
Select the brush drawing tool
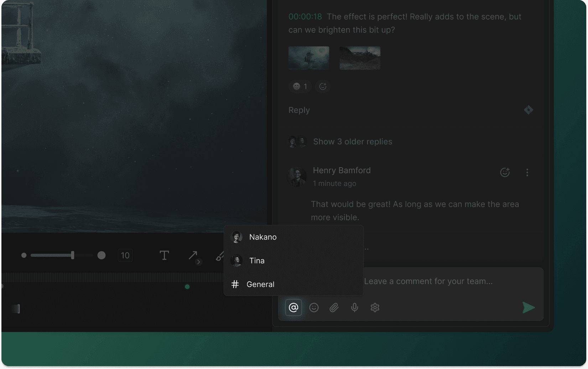pos(220,256)
